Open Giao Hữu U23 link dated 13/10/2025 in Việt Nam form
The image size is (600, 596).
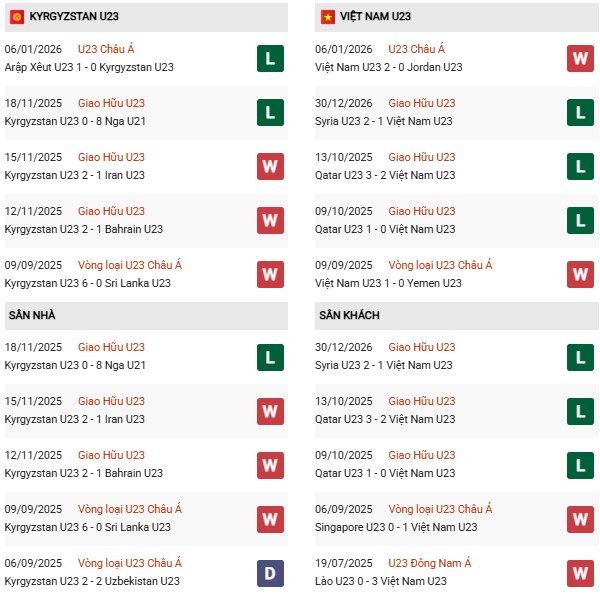(421, 157)
